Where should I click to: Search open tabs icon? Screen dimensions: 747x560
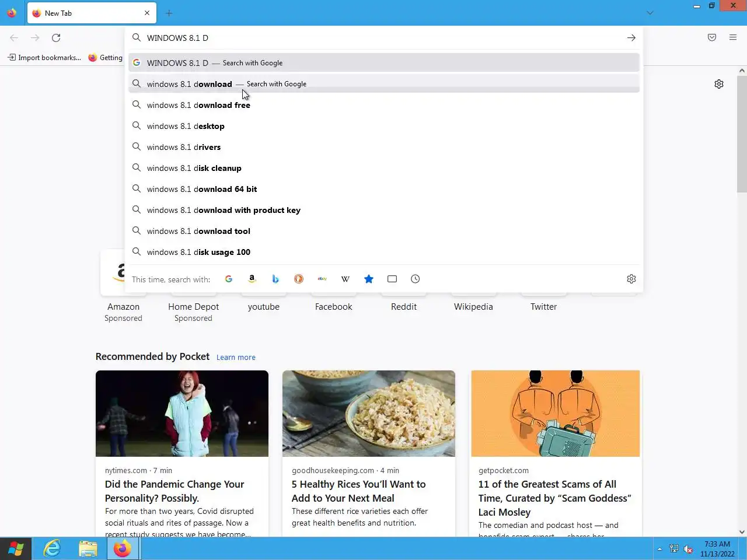click(x=392, y=279)
